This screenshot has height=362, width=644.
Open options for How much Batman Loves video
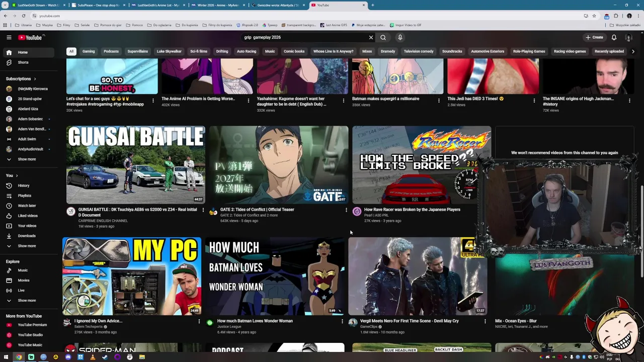pos(342,321)
